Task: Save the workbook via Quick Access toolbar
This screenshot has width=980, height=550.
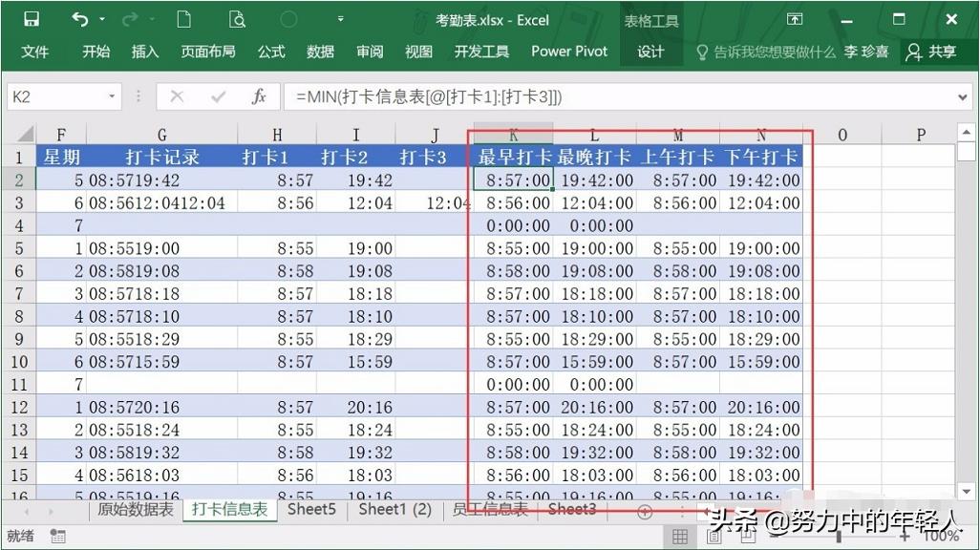Action: pyautogui.click(x=32, y=18)
